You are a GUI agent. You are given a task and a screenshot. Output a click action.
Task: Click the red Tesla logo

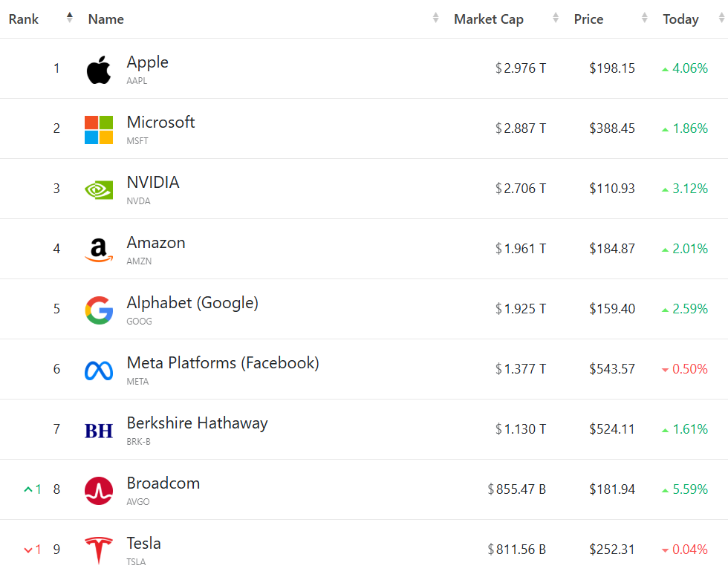pyautogui.click(x=99, y=550)
